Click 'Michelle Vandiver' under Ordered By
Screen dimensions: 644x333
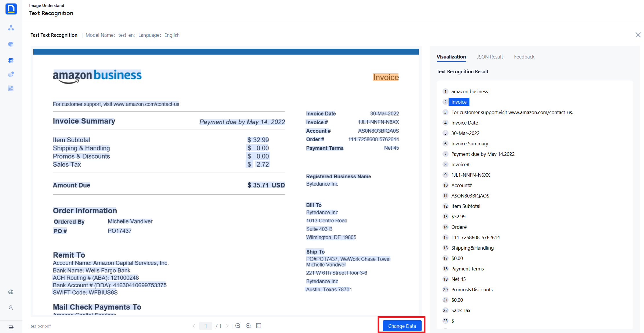(x=130, y=222)
